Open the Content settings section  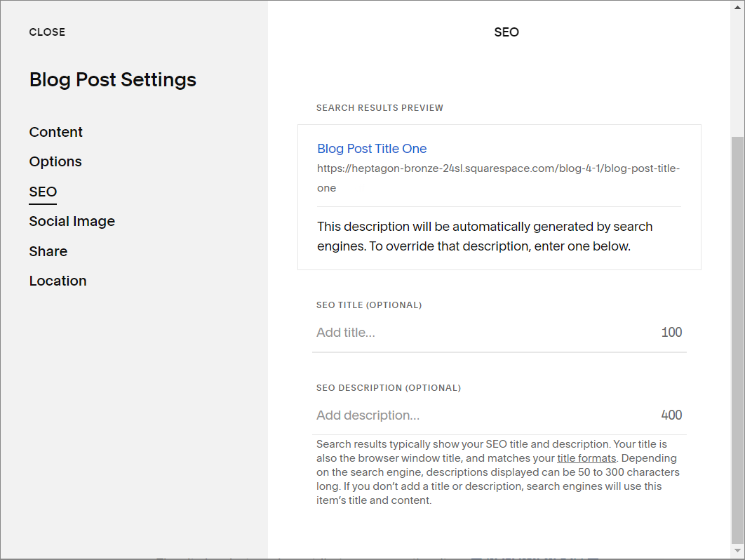click(55, 132)
